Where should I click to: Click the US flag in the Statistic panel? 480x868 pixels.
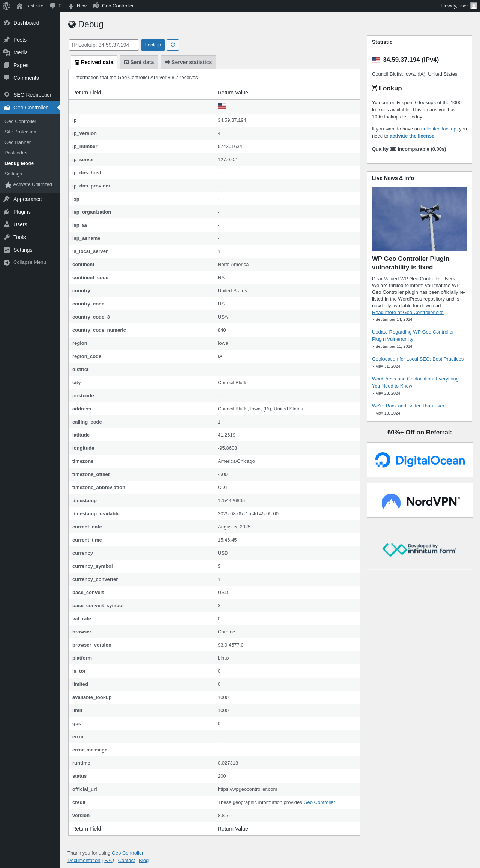click(x=376, y=60)
